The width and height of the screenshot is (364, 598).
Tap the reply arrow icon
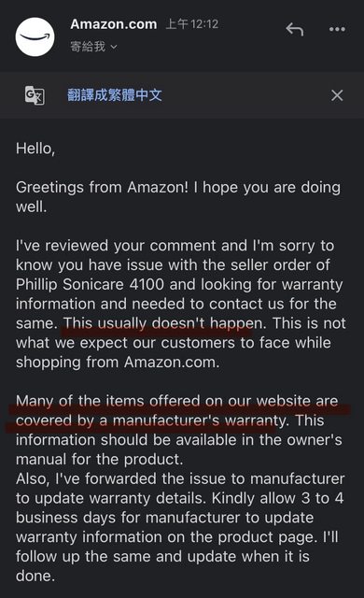[x=295, y=29]
